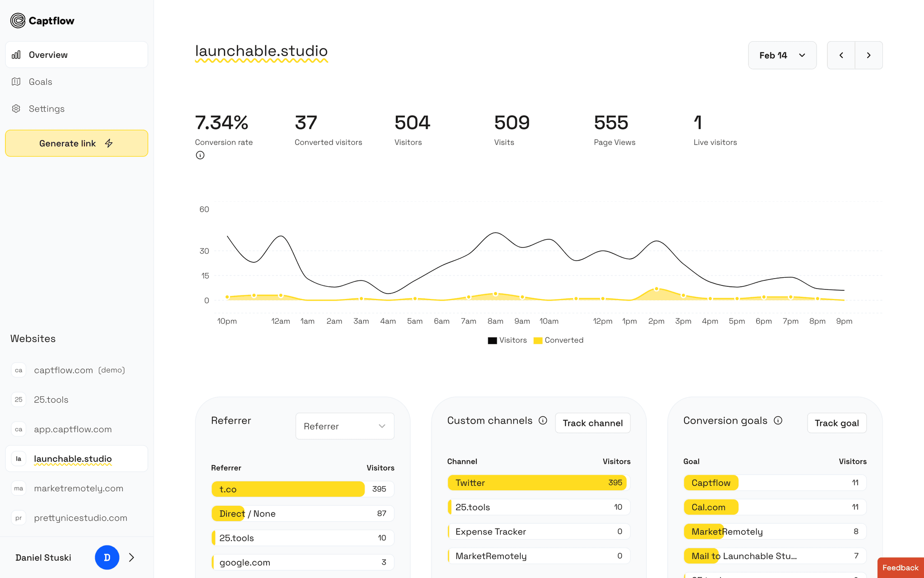The height and width of the screenshot is (578, 924).
Task: Click the Cal.com goal row
Action: point(775,507)
